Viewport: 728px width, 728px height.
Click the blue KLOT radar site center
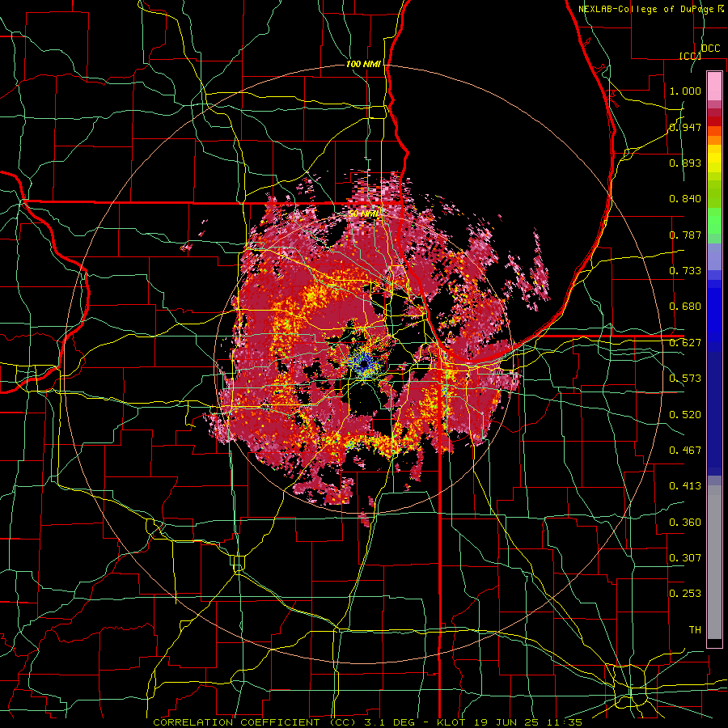[364, 366]
